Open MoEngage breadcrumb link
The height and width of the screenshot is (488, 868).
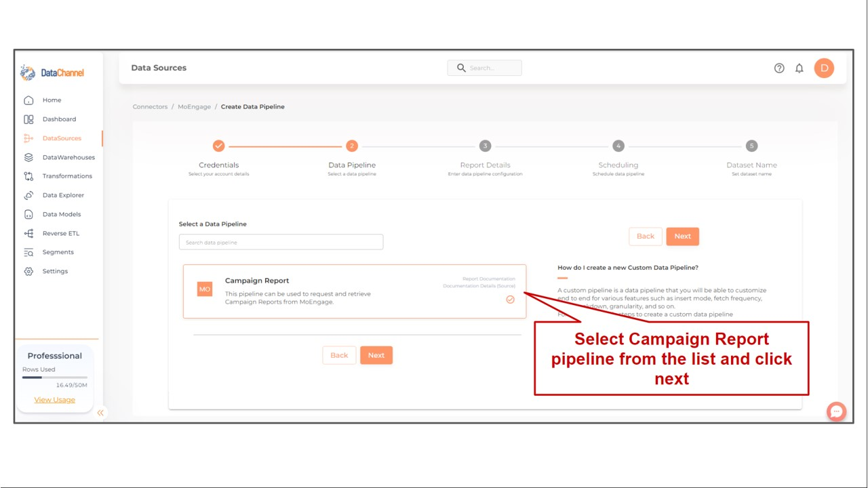(x=194, y=106)
